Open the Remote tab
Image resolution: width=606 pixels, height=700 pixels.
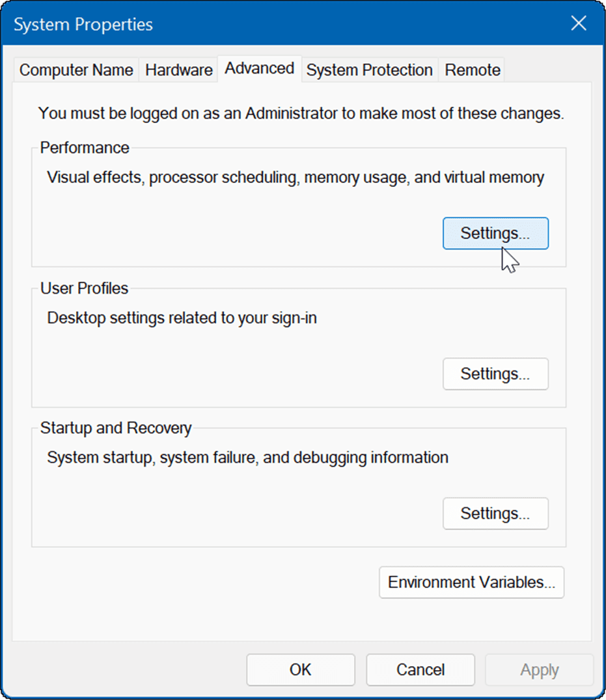471,70
